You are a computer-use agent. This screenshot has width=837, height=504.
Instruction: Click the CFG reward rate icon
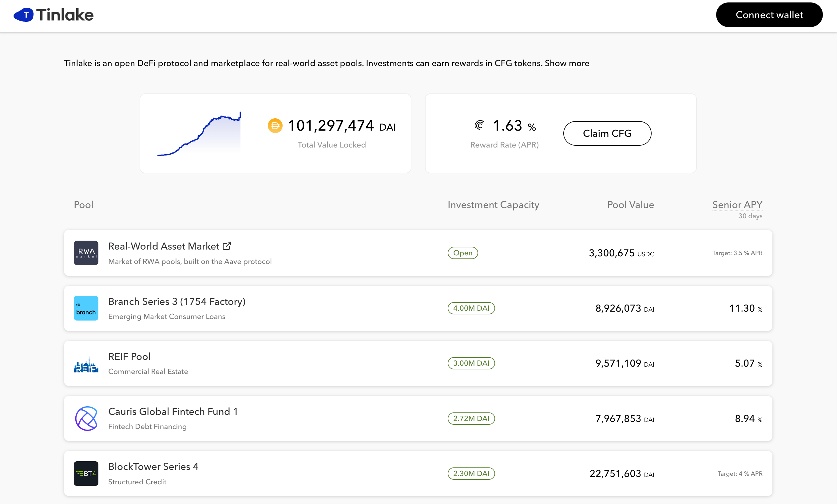pyautogui.click(x=479, y=125)
